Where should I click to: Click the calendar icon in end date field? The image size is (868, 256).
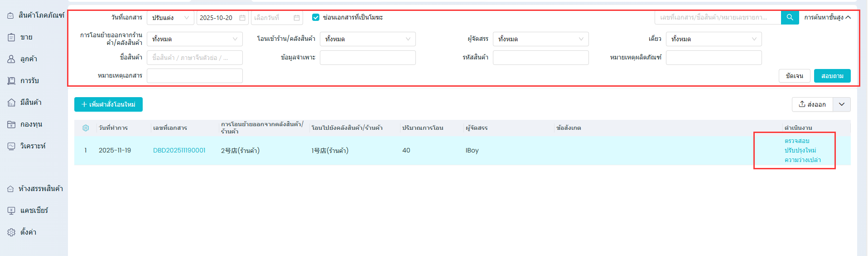point(297,18)
